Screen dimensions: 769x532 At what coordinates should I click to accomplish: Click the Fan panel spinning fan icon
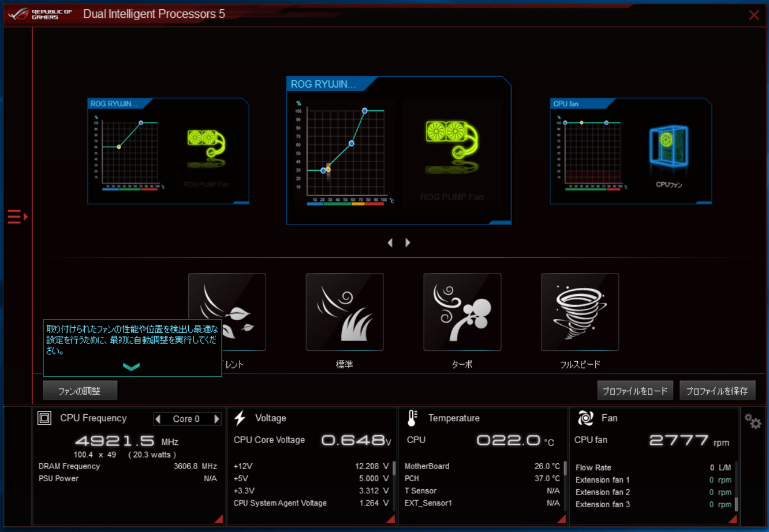(585, 418)
